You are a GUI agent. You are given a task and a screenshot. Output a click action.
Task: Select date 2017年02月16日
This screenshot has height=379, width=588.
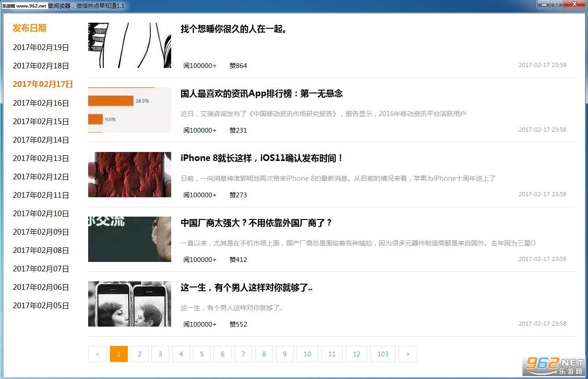(x=41, y=103)
